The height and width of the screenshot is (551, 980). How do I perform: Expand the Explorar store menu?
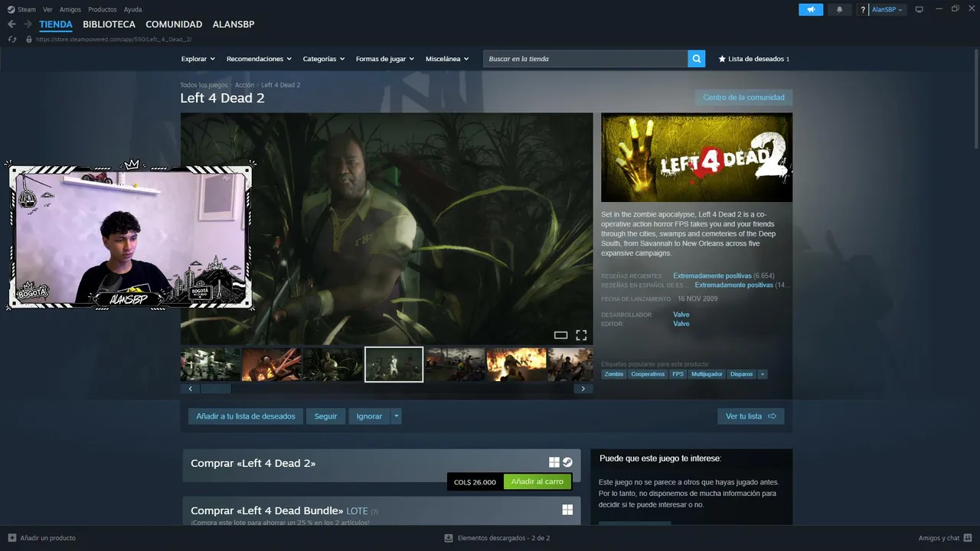198,59
